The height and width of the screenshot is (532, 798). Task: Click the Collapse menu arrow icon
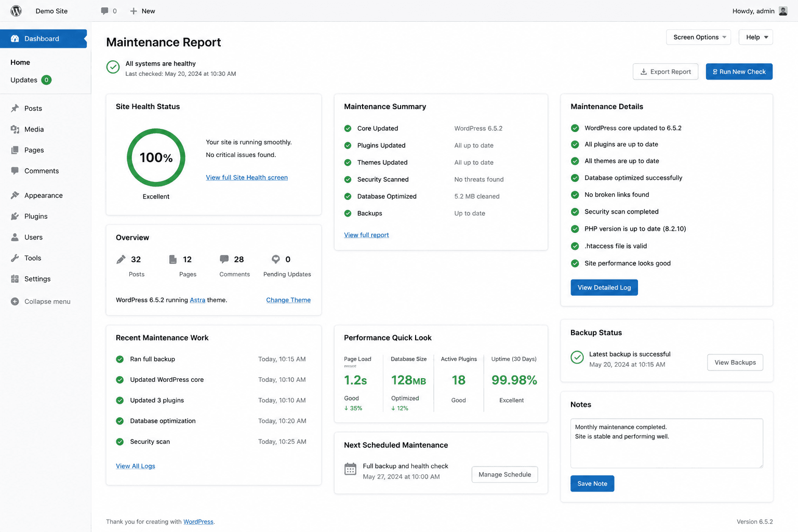15,301
